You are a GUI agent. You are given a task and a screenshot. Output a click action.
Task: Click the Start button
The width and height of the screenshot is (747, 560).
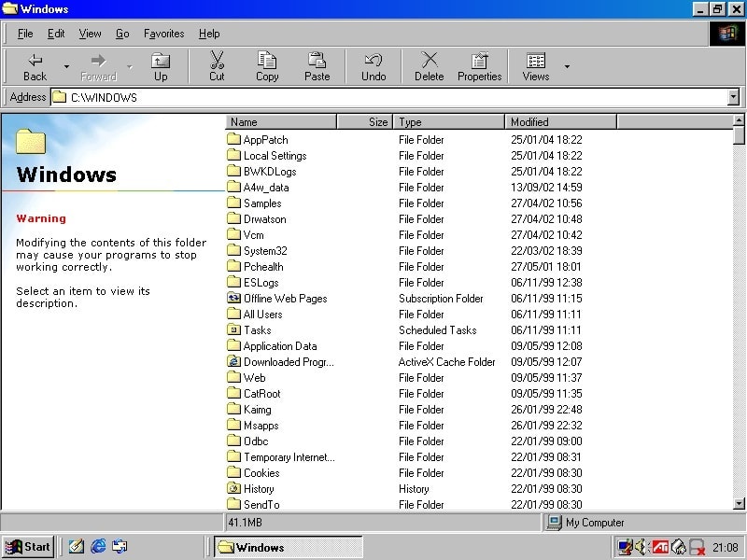(28, 547)
